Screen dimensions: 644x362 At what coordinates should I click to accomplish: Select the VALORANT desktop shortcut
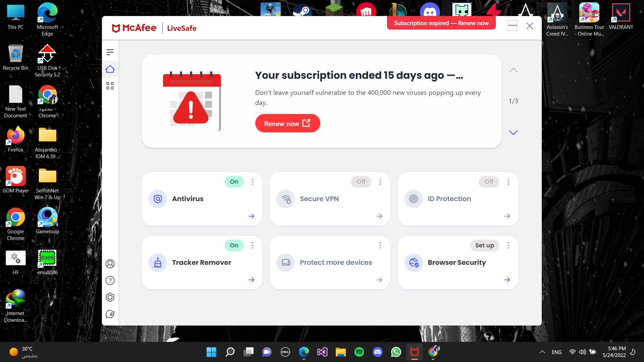621,17
